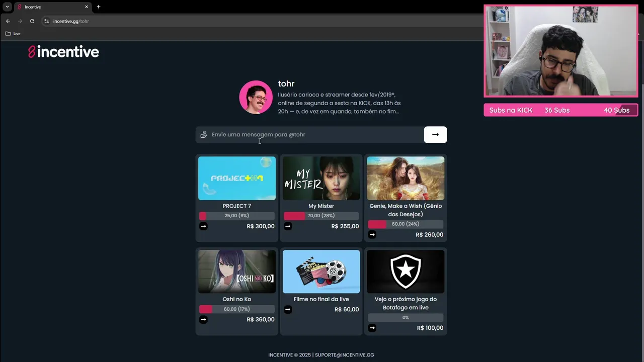Screen dimensions: 644x362
Task: Click the Genie, Make a Wish title
Action: [406, 210]
